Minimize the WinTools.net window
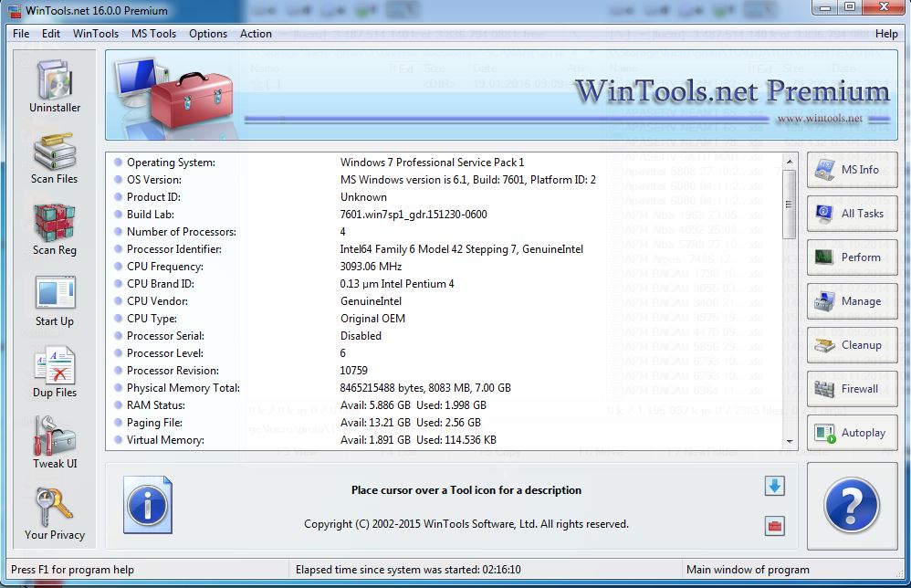911x588 pixels. click(x=825, y=7)
